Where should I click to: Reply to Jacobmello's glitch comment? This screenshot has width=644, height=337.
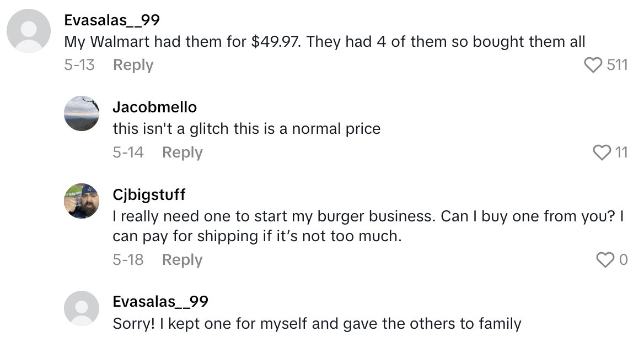(x=182, y=152)
